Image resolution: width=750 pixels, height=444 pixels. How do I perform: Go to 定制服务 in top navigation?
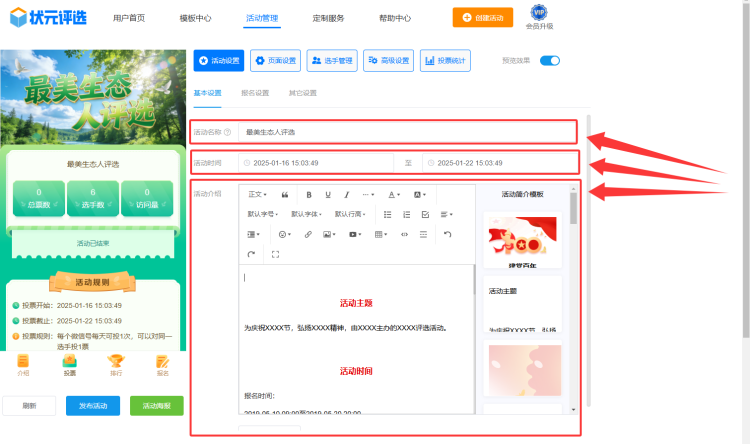[328, 18]
